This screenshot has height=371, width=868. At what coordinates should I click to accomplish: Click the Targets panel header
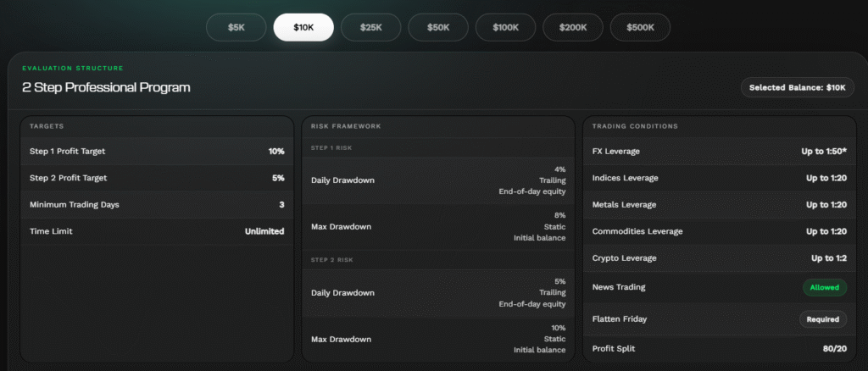coord(47,126)
